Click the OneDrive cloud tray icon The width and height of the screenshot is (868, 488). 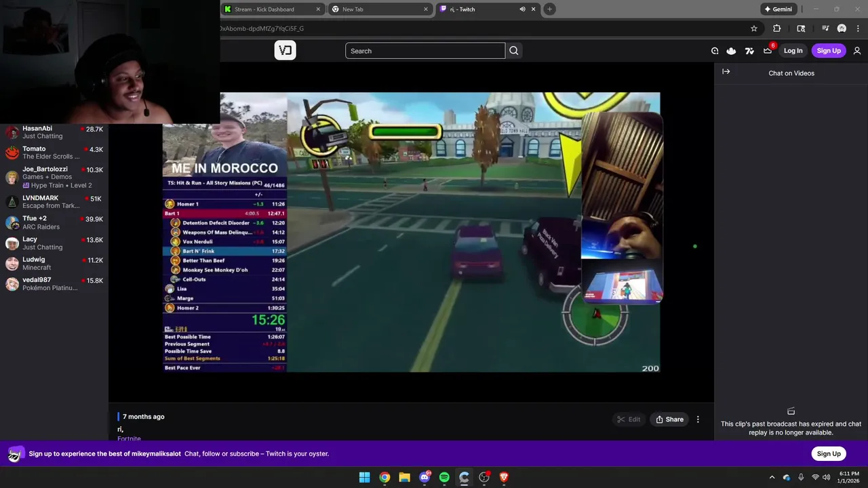787,477
